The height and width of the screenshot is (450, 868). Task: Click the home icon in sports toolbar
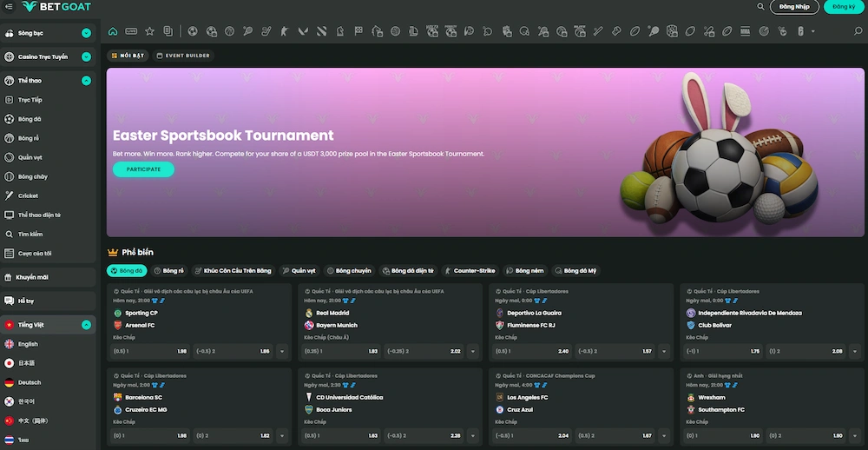pyautogui.click(x=113, y=31)
